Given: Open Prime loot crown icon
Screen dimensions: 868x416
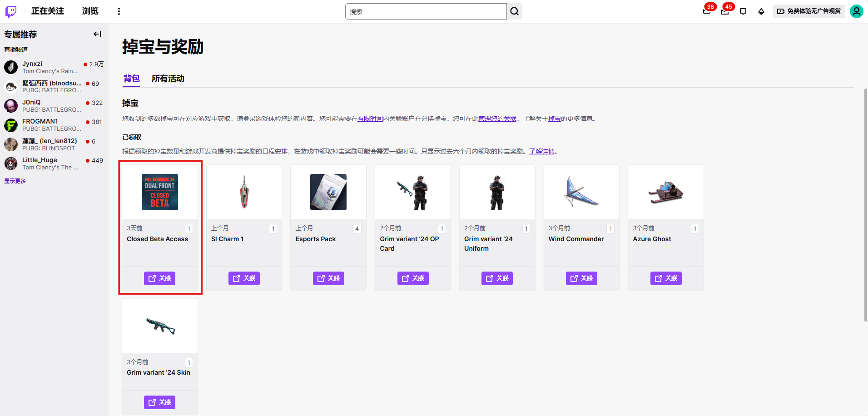Looking at the screenshot, I should 707,11.
